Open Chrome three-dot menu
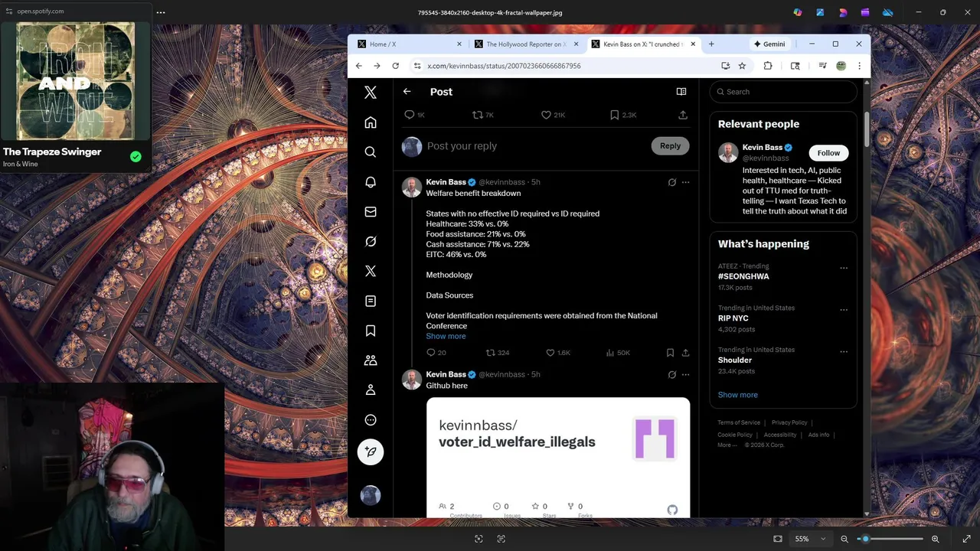Screen dimensions: 980x551 859,66
